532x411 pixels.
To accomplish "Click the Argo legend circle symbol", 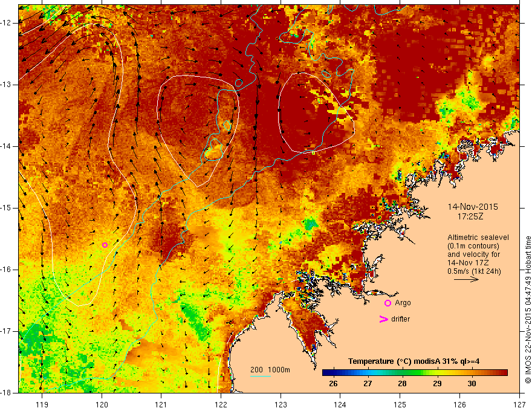I will [388, 303].
